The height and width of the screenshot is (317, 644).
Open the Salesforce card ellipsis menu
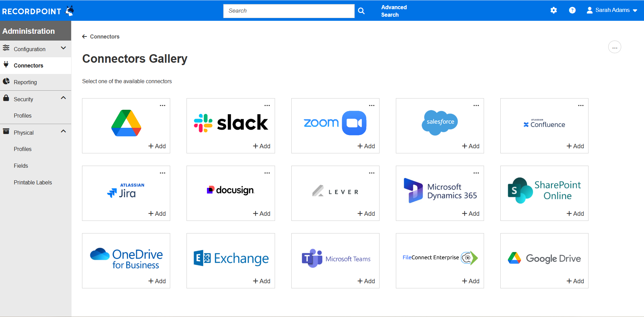pyautogui.click(x=476, y=106)
